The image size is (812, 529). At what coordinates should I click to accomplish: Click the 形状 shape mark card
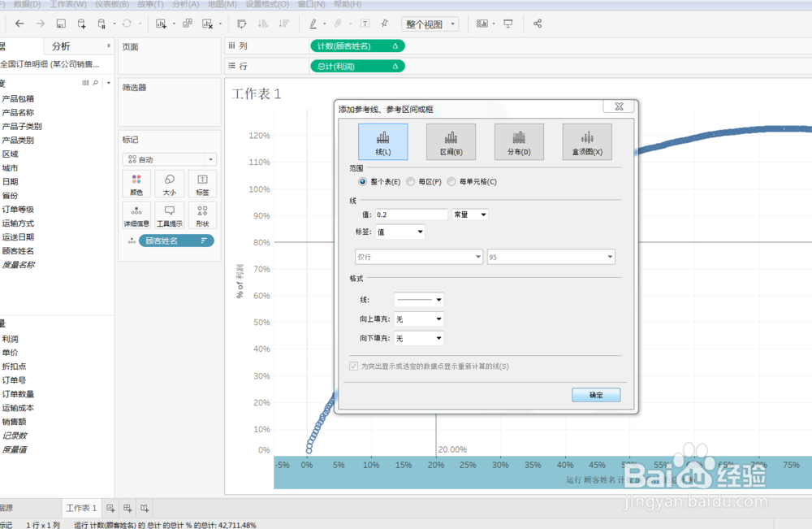(202, 215)
